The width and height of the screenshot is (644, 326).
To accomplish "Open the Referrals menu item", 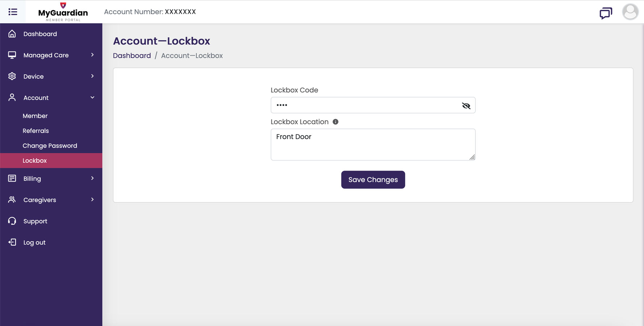I will [x=36, y=131].
